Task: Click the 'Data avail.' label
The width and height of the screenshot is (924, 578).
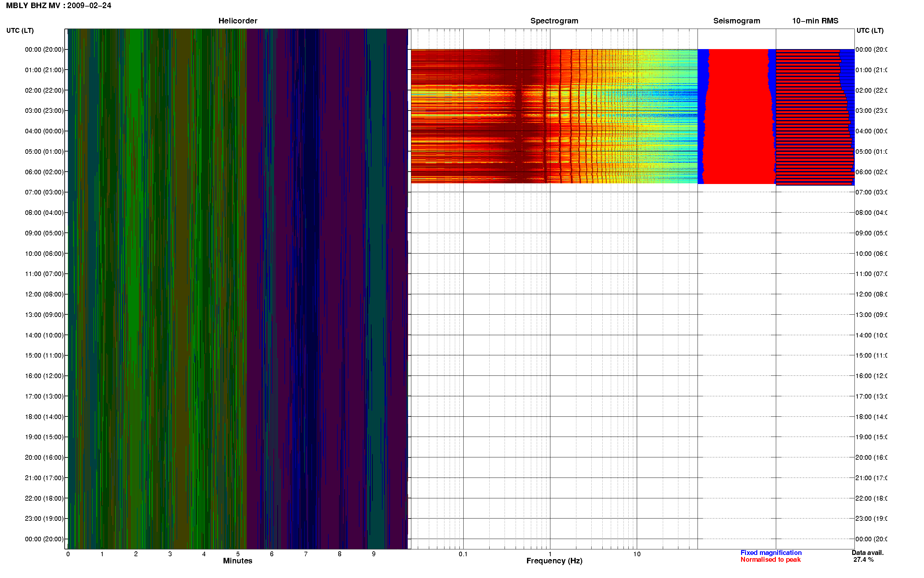Action: click(x=867, y=553)
